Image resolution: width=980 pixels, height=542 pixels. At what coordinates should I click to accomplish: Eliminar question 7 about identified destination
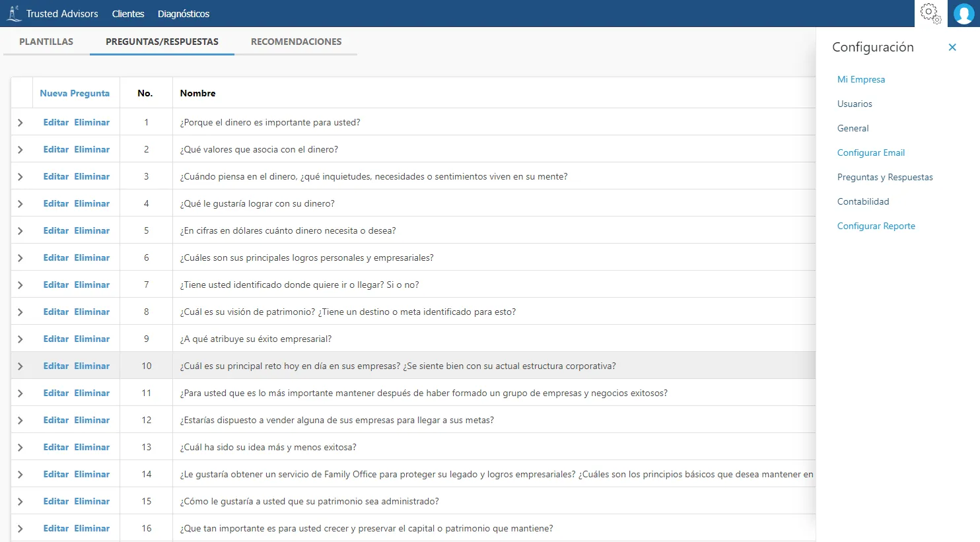coord(92,284)
